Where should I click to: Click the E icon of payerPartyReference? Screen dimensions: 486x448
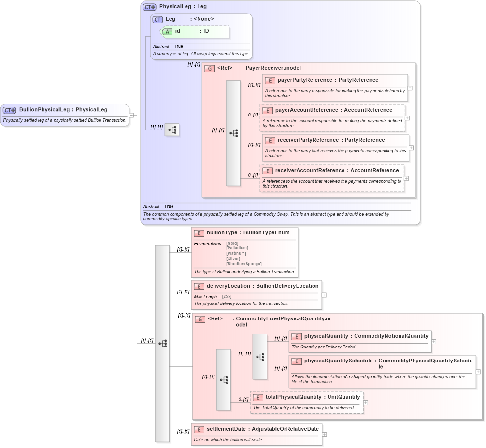(270, 80)
